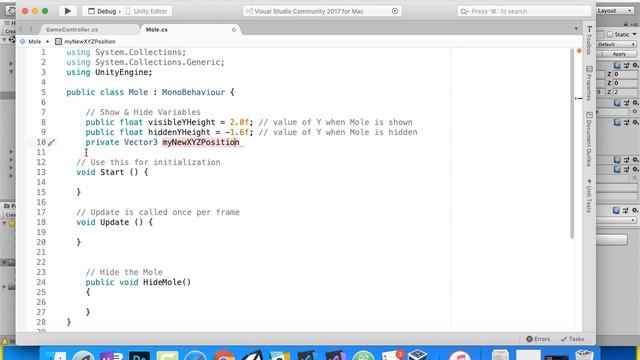
Task: Navigate forward with the right arrow beside tabs
Action: click(31, 29)
